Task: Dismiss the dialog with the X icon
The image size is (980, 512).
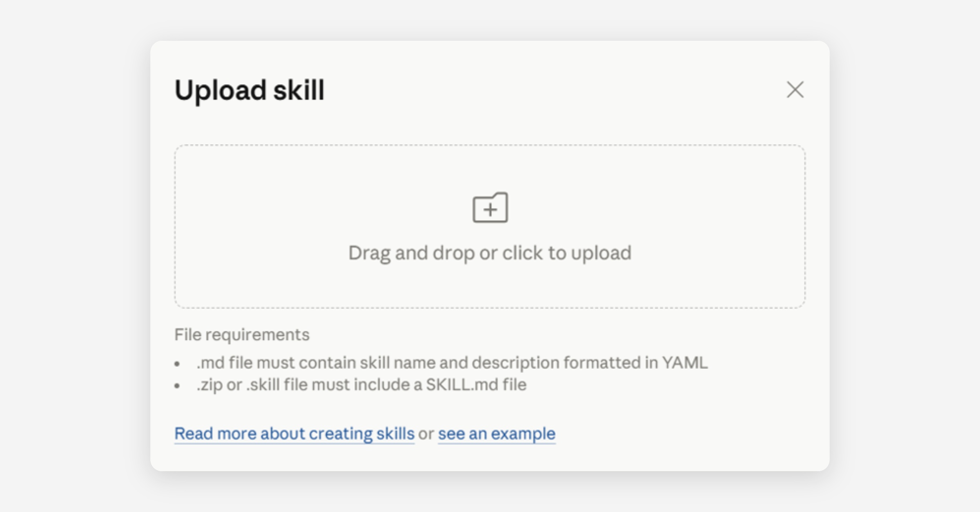Action: 795,89
